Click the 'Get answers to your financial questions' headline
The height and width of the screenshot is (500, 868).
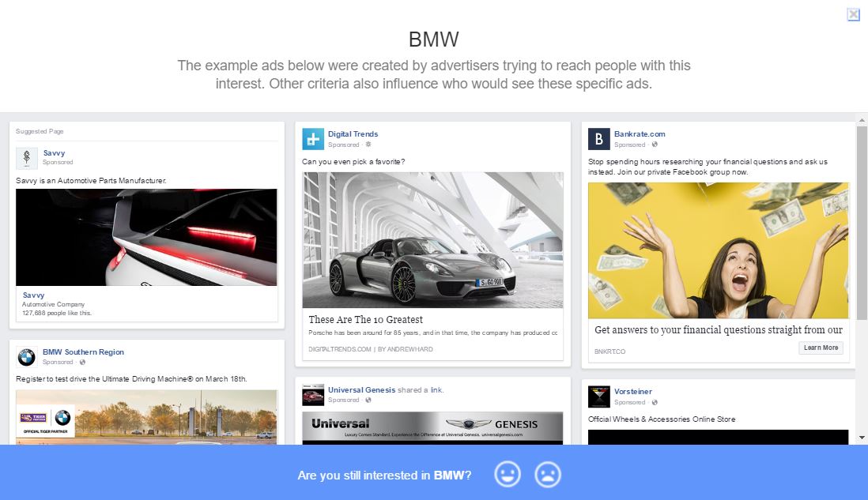click(719, 329)
